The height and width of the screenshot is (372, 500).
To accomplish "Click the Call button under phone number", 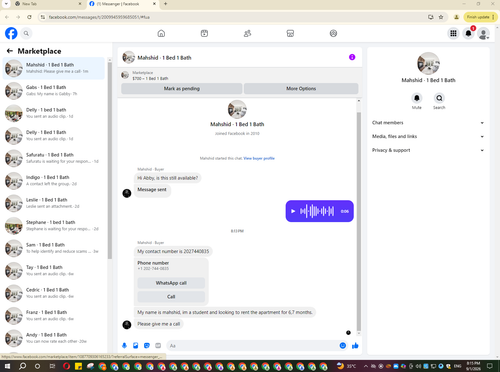I will (x=171, y=297).
